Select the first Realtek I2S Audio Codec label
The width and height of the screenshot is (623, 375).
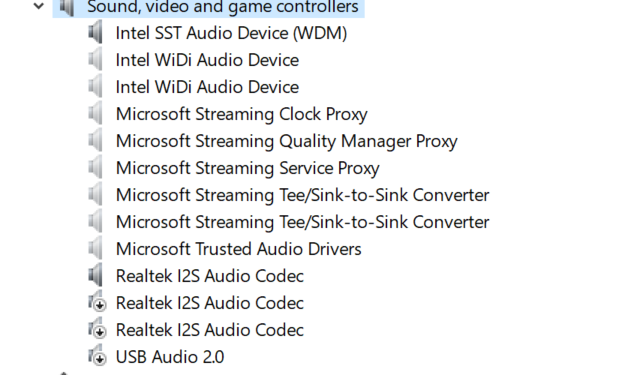tap(209, 276)
